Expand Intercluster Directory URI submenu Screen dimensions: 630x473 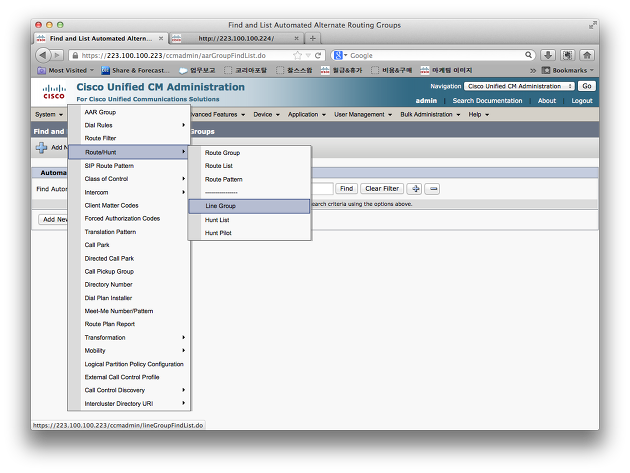pos(129,403)
